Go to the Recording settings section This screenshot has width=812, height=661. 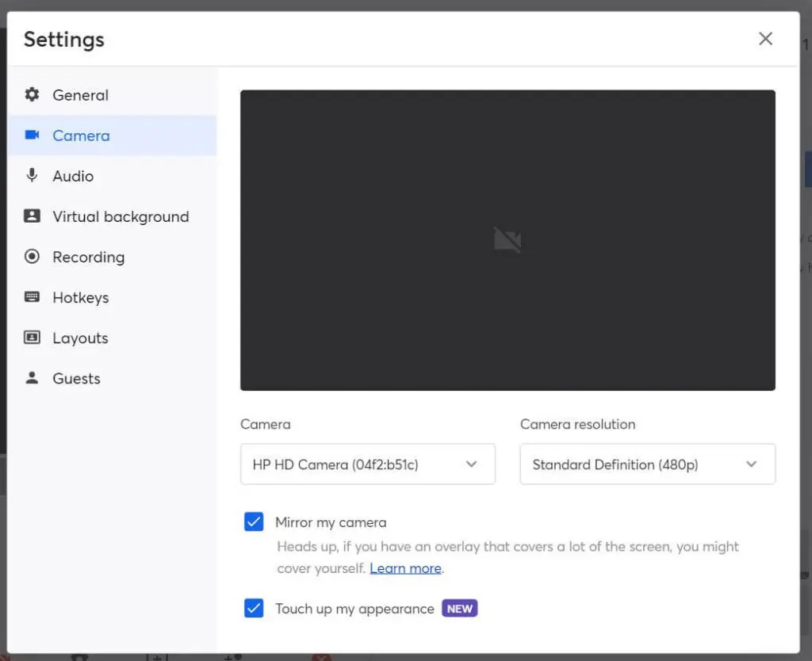click(88, 256)
